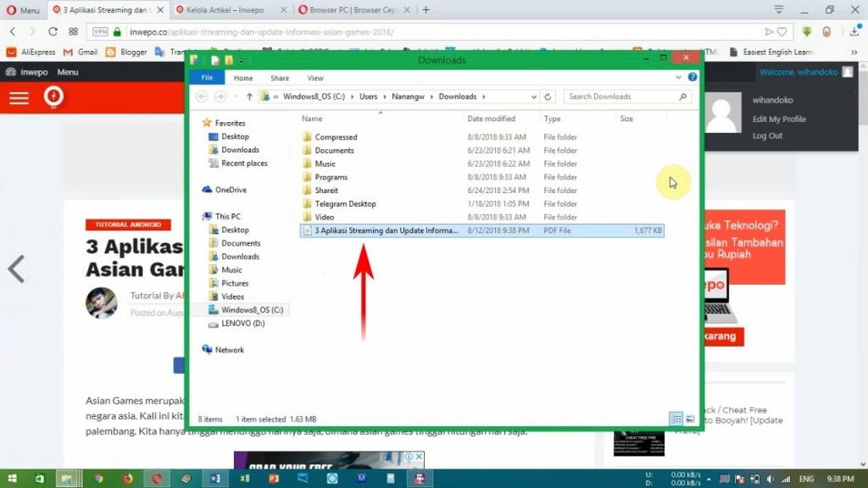Open Quick Access Toolbar customize dropdown

click(x=242, y=60)
